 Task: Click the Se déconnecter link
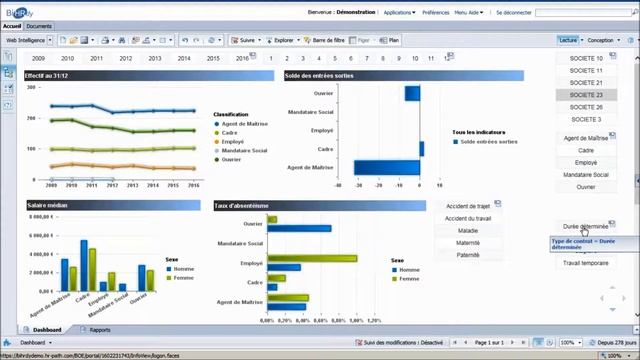click(513, 13)
